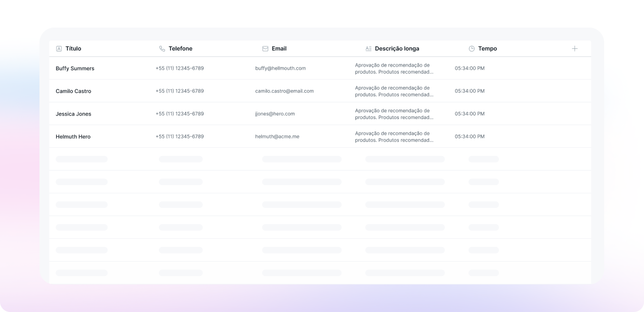Click the Título column text-type icon

coord(59,49)
